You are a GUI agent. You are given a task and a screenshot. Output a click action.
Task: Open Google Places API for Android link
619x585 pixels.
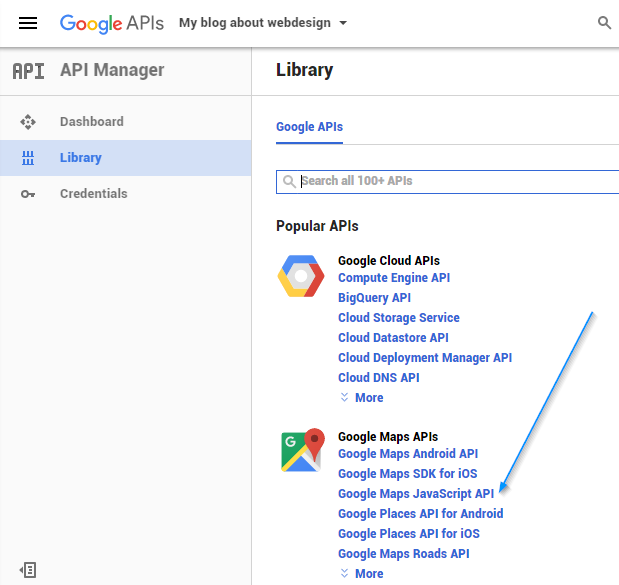421,514
